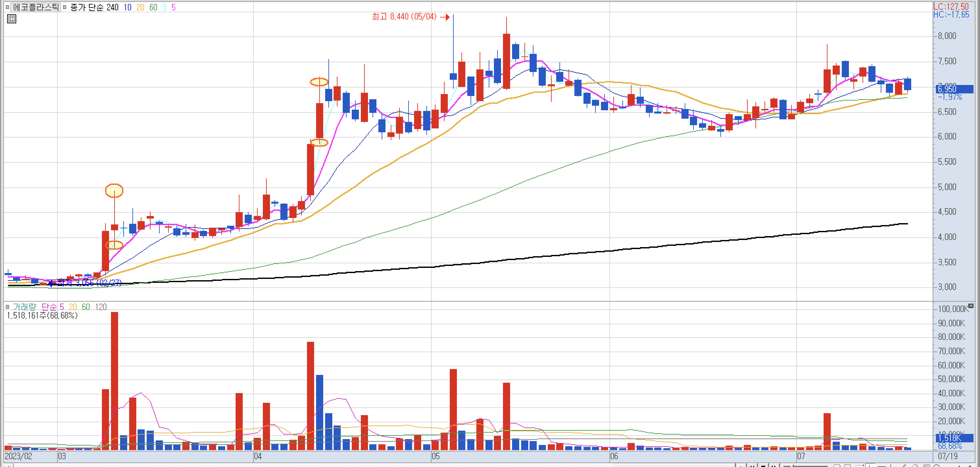The image size is (980, 467).
Task: Click the 종가 단순 moving average label
Action: tap(87, 7)
